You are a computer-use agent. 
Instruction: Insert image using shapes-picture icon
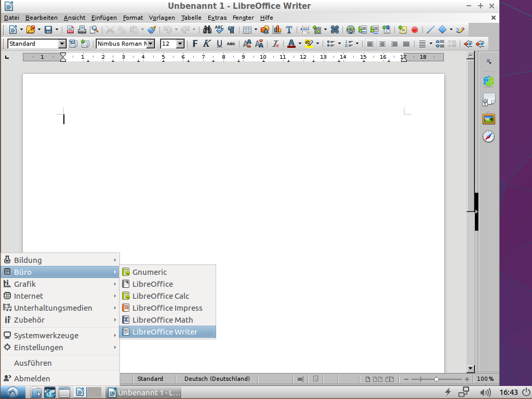click(x=264, y=30)
